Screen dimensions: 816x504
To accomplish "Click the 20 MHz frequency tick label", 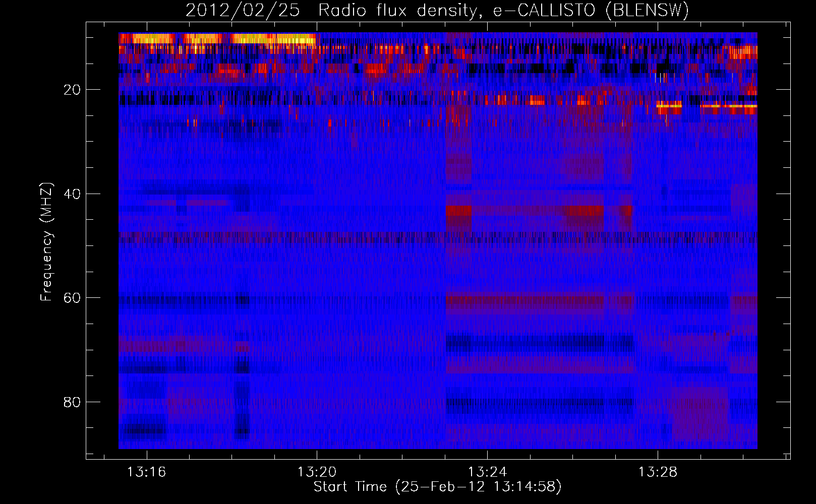I will tap(72, 90).
